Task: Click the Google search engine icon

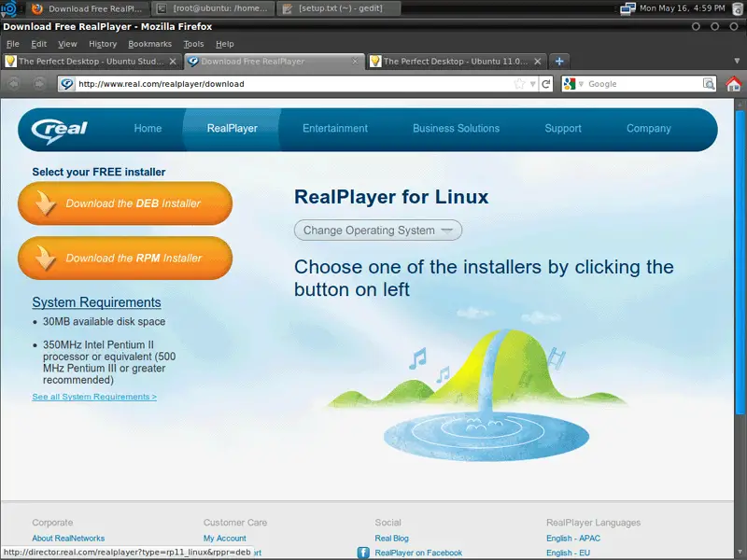Action: point(570,84)
